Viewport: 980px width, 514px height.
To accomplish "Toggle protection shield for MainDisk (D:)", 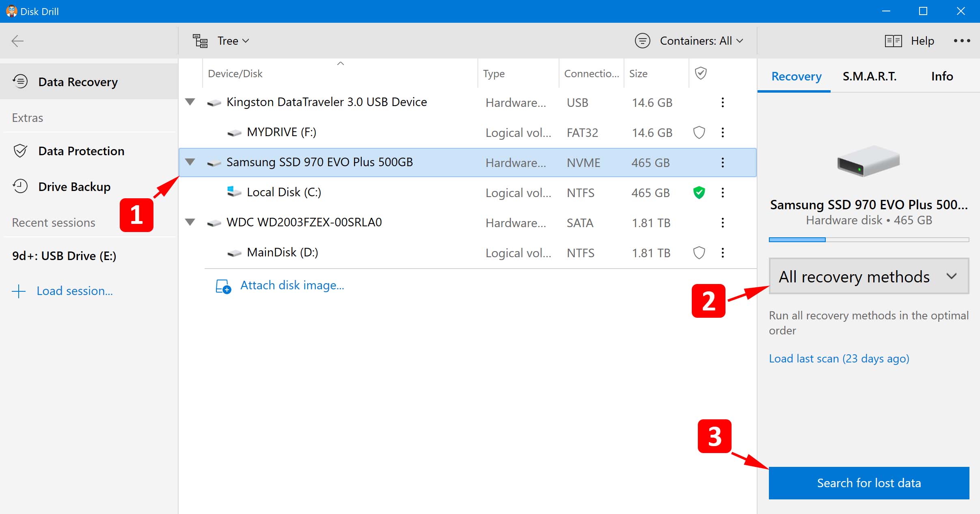I will tap(699, 253).
